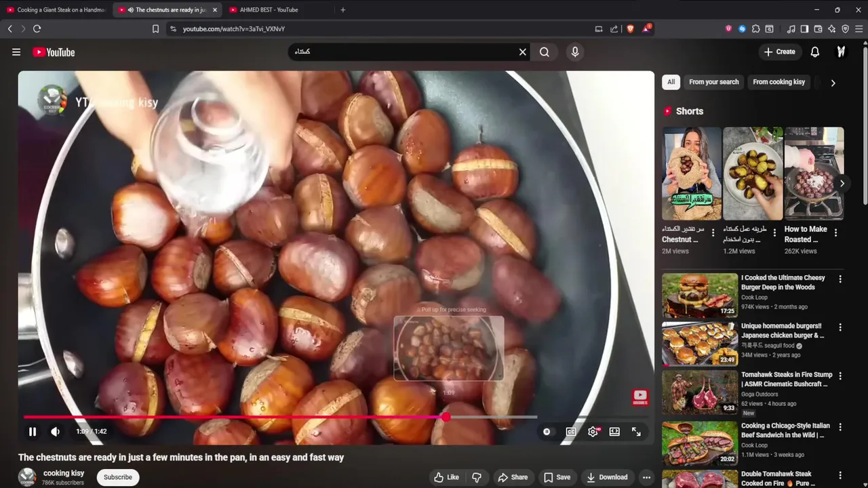Open the Short with 1.2M views
Viewport: 868px width, 488px height.
tap(753, 174)
